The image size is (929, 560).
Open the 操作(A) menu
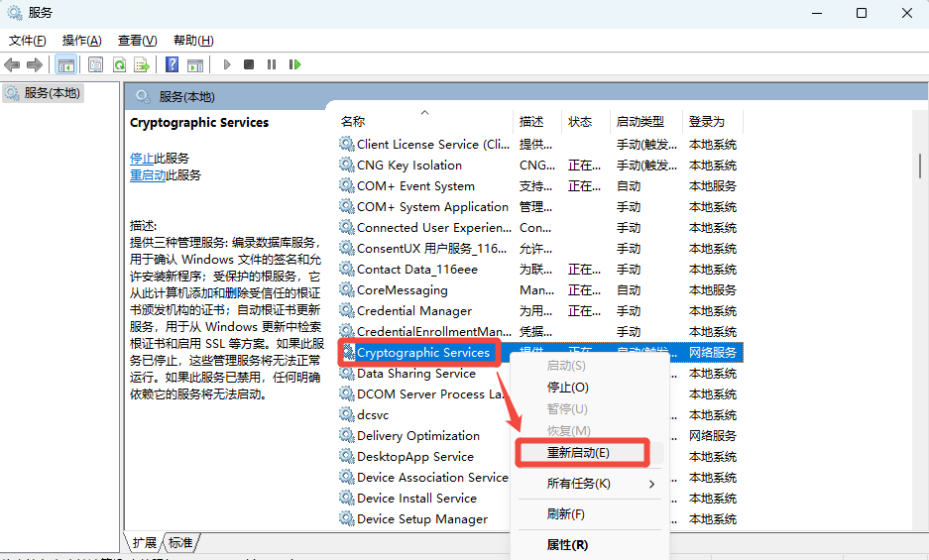click(81, 41)
